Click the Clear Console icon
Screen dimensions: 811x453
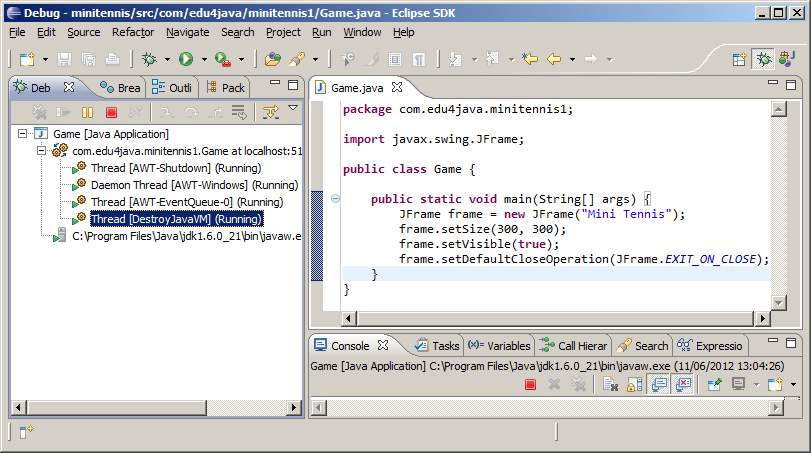(610, 384)
